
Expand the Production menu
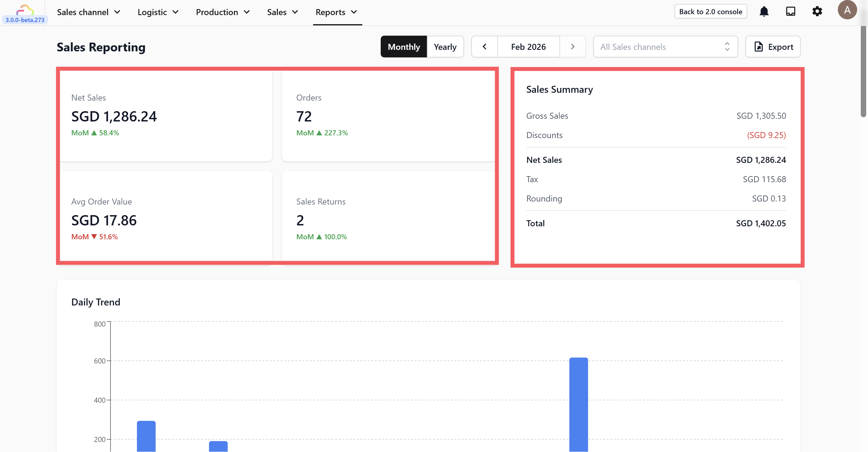click(x=223, y=12)
